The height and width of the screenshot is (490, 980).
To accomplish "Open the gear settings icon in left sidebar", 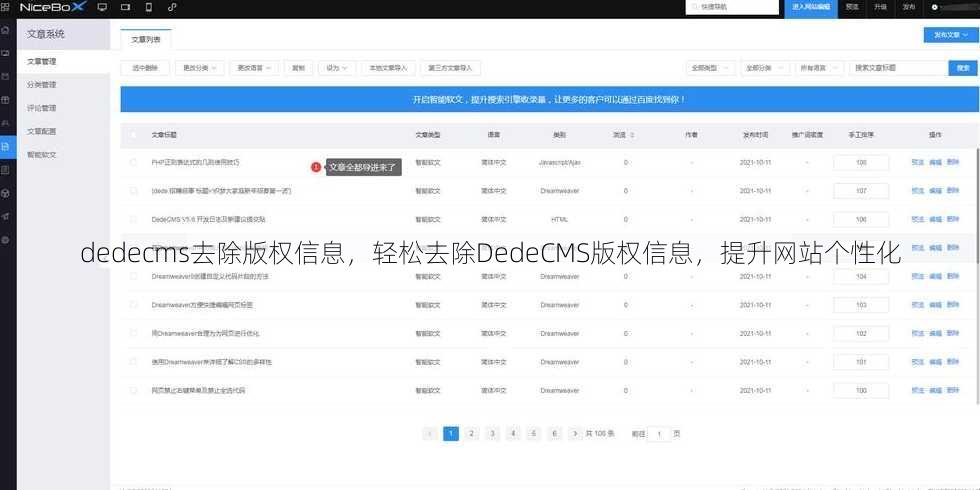I will click(x=6, y=240).
